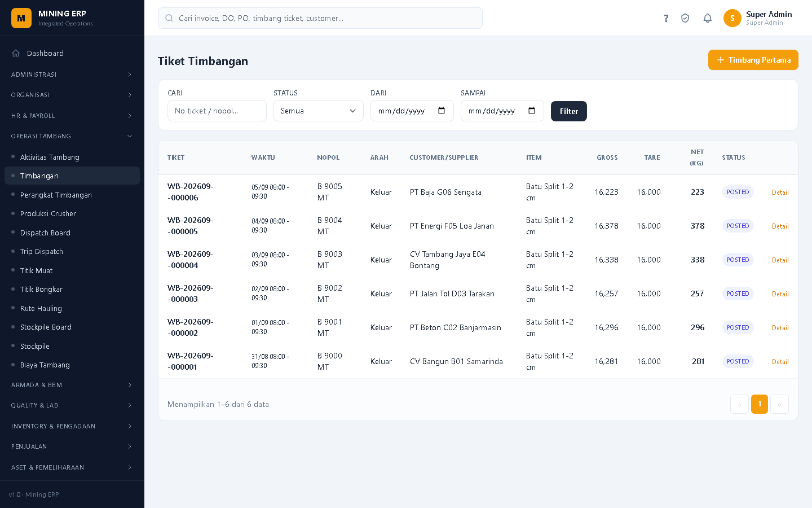Image resolution: width=812 pixels, height=508 pixels.
Task: Open the Sampai date calendar picker icon
Action: coord(532,111)
